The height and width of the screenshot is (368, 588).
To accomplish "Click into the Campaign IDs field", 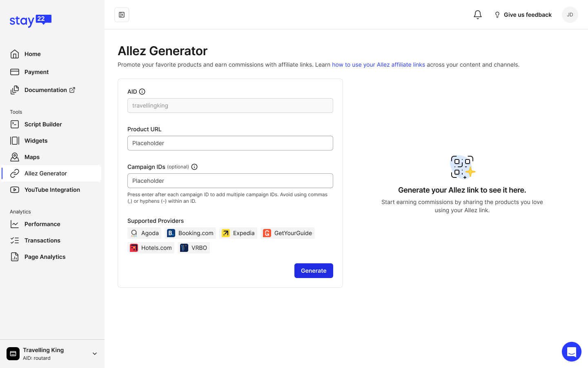I will (x=230, y=181).
